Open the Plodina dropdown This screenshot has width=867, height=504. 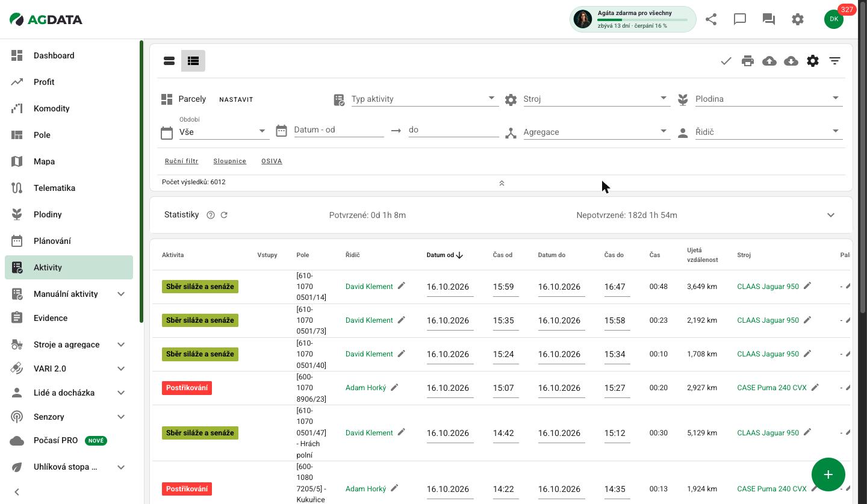769,99
